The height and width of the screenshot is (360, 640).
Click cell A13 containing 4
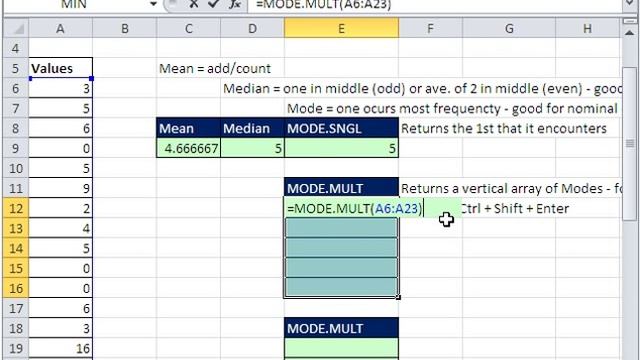[60, 228]
